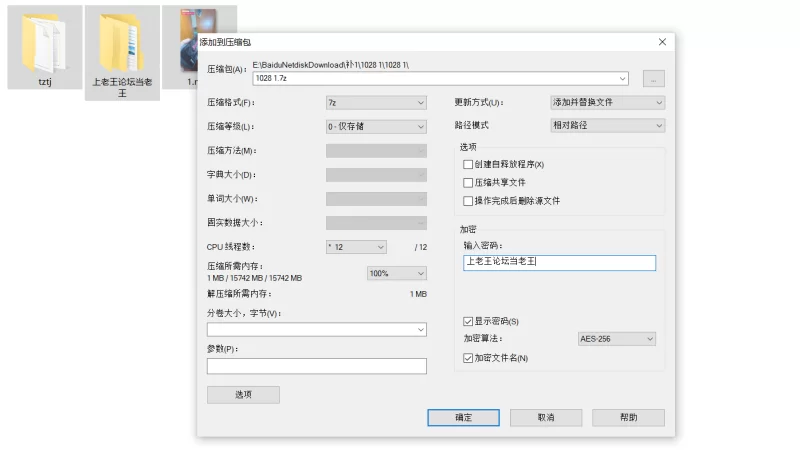Open the 压缩格式 dropdown showing 7z
The height and width of the screenshot is (451, 800).
pos(376,103)
